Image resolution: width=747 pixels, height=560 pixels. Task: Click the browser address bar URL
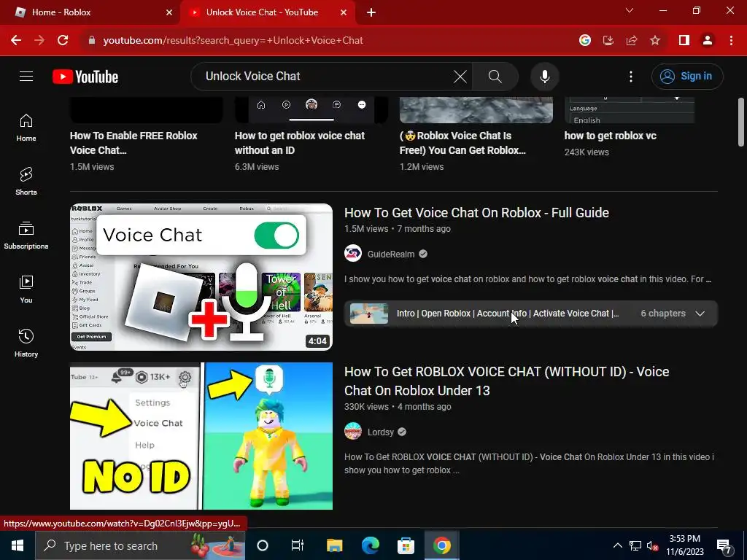tap(233, 41)
